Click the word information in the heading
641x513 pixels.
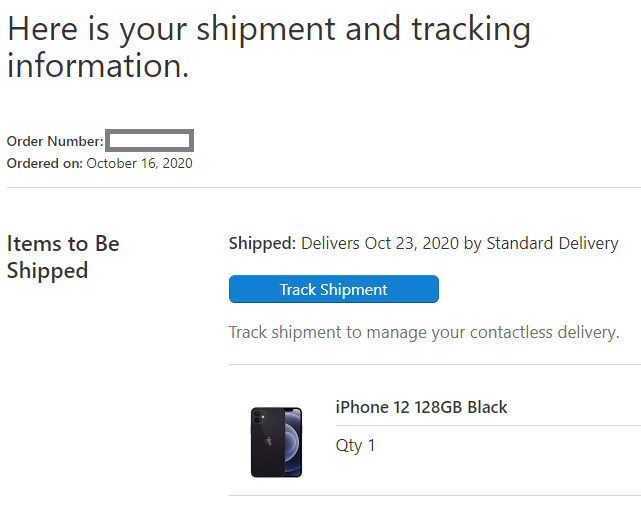pyautogui.click(x=98, y=66)
